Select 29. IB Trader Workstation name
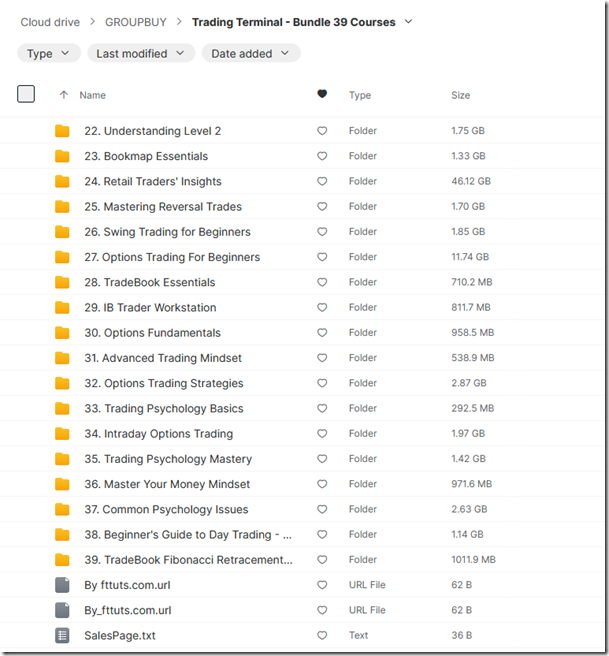The height and width of the screenshot is (656, 609). [x=150, y=308]
